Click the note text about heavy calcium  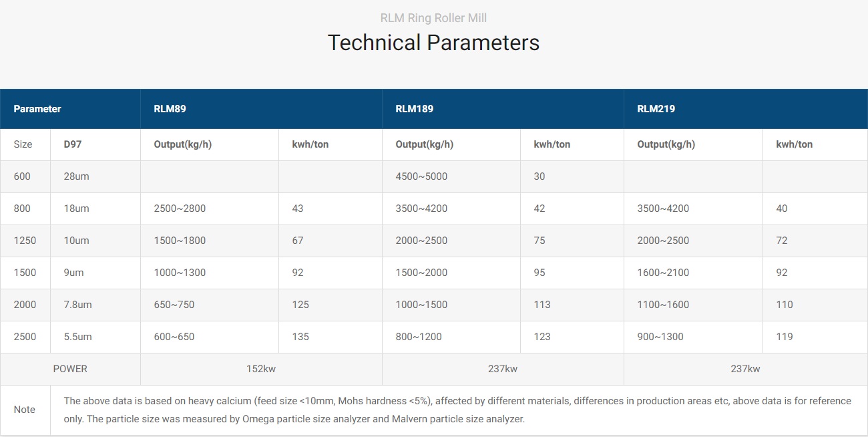pyautogui.click(x=457, y=410)
